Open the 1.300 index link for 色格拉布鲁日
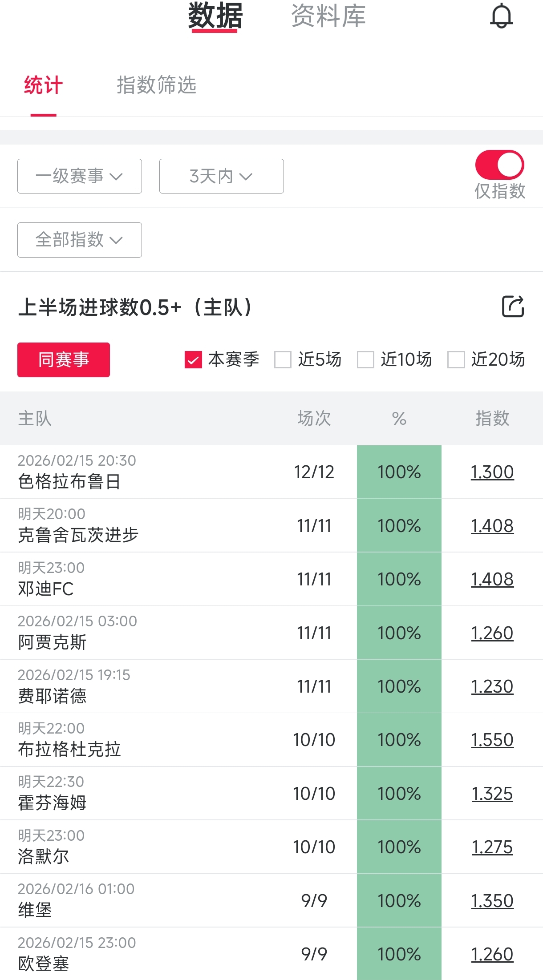Screen dimensions: 543x980 pos(492,472)
